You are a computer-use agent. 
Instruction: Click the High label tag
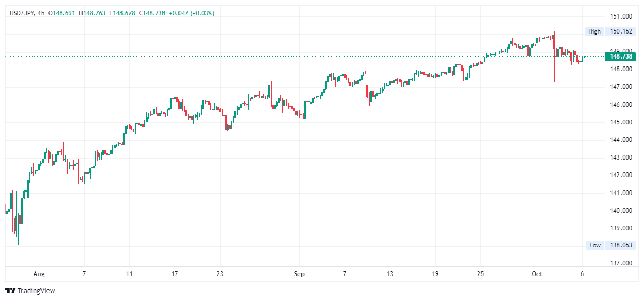(594, 31)
